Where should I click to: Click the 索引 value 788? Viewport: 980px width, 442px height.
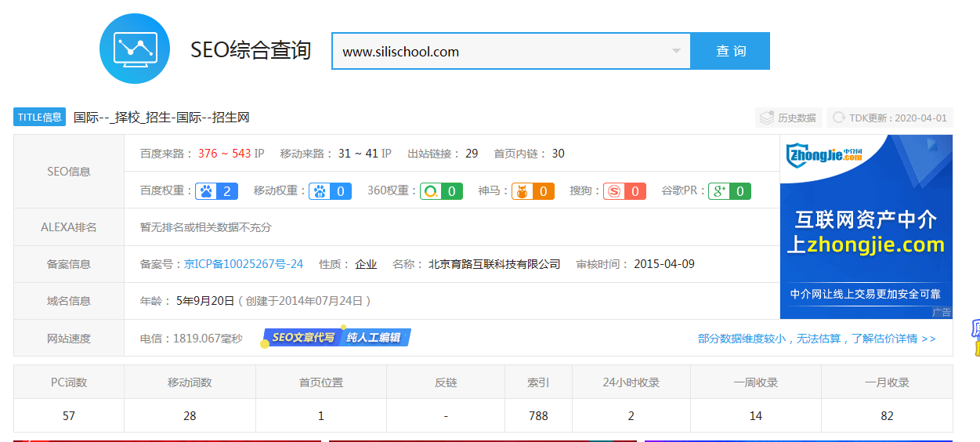(538, 415)
